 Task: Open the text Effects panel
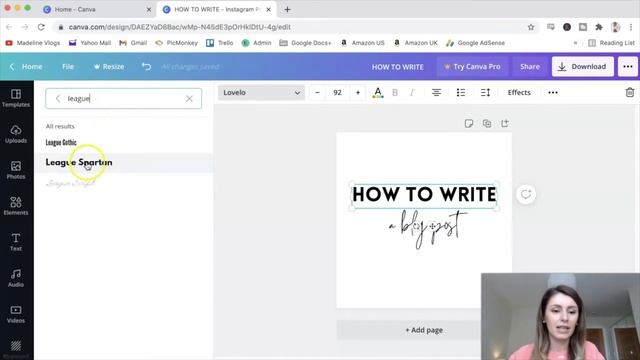(x=519, y=93)
